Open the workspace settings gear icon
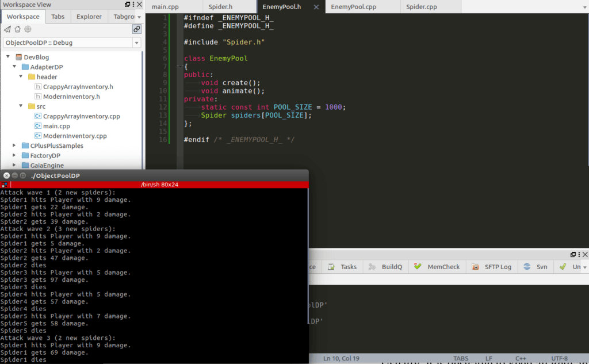 tap(27, 29)
